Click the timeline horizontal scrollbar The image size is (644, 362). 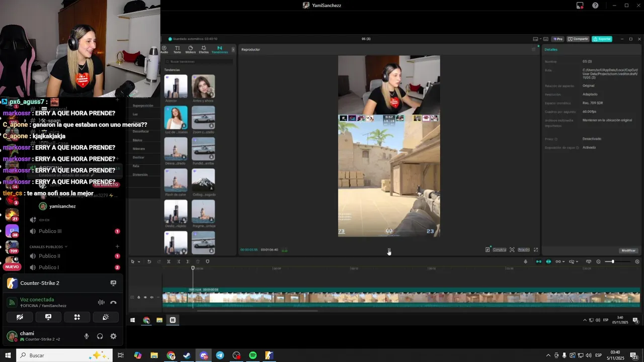(258, 310)
